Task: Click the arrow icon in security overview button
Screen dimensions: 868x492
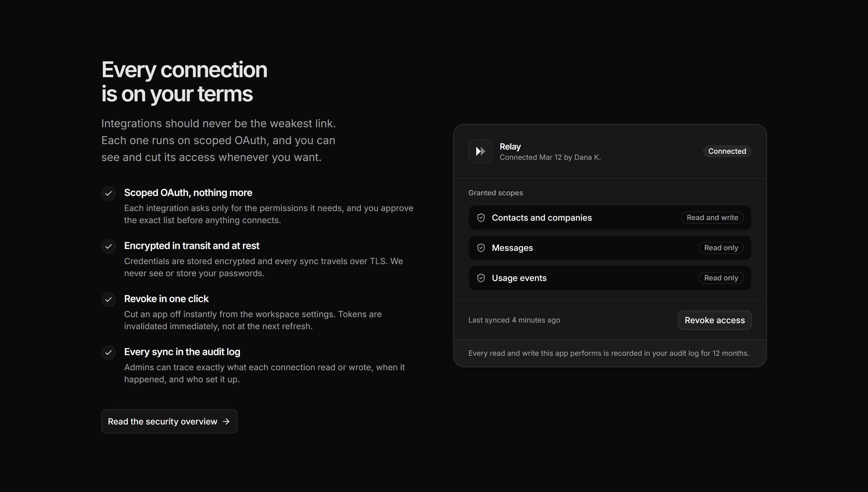Action: 226,421
